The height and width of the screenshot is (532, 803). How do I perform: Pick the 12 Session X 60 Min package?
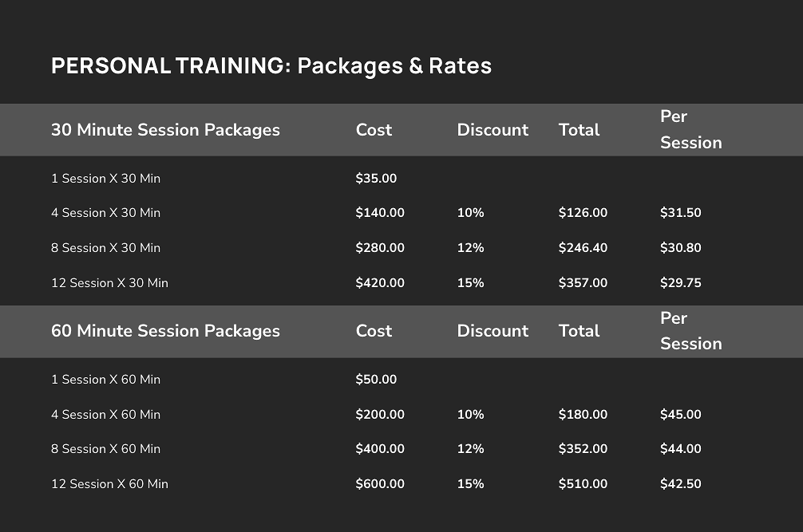109,484
